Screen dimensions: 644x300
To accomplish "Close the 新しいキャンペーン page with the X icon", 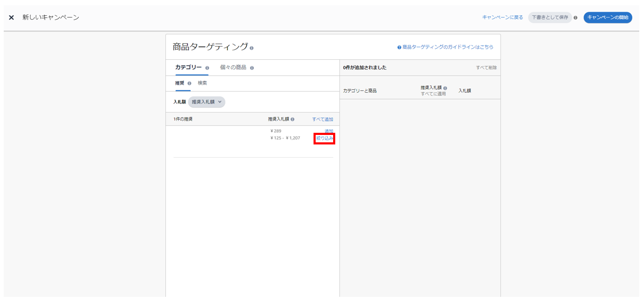I will (x=11, y=17).
